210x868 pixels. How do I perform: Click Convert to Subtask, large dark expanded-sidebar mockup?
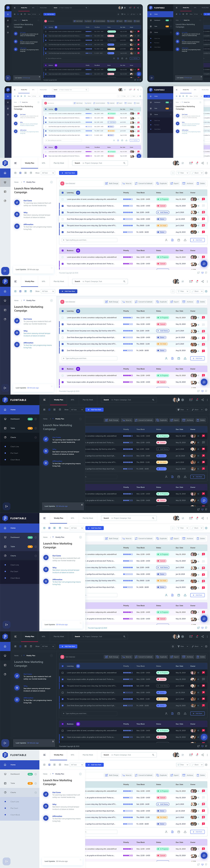143,420
